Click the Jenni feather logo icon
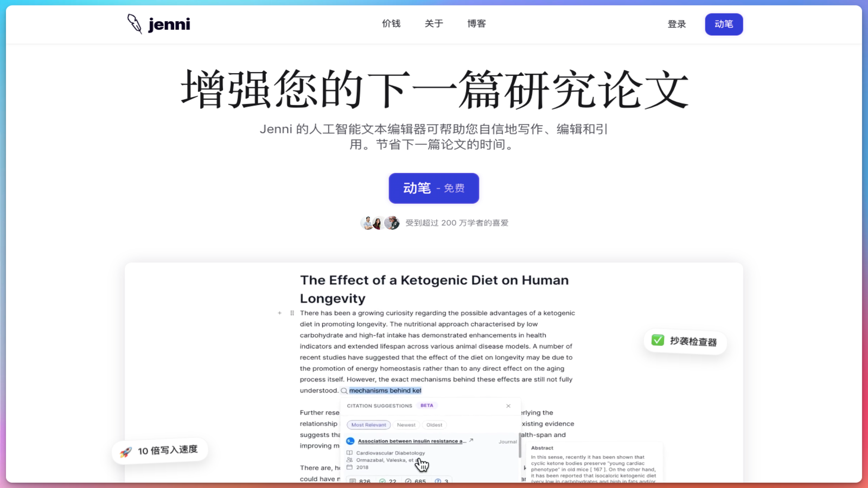This screenshot has width=868, height=488. coord(134,24)
